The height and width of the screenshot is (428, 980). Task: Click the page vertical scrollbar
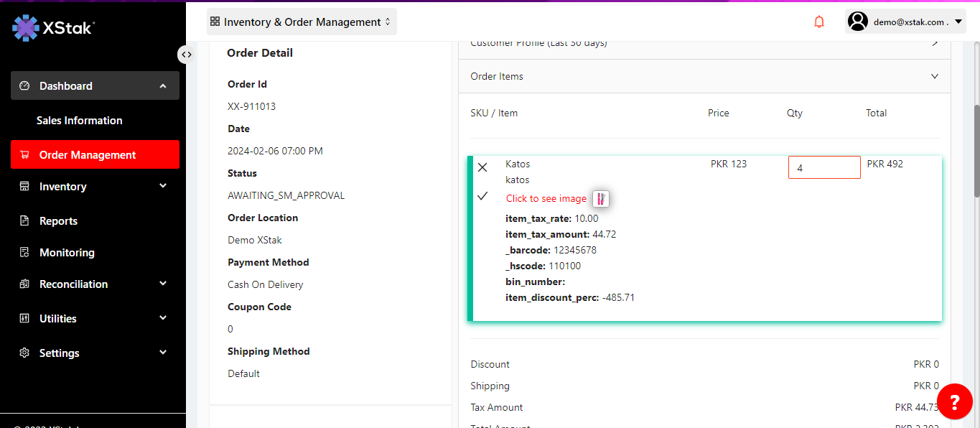(x=976, y=151)
